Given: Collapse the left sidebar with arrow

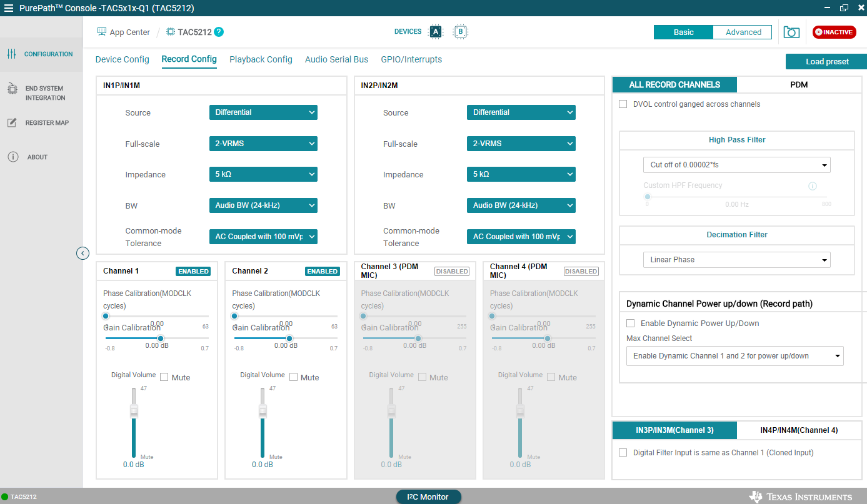Looking at the screenshot, I should click(x=83, y=253).
